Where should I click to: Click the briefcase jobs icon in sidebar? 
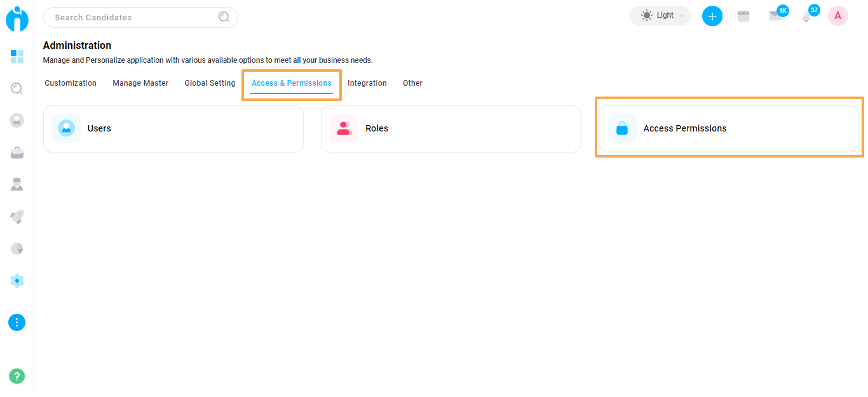coord(17,152)
